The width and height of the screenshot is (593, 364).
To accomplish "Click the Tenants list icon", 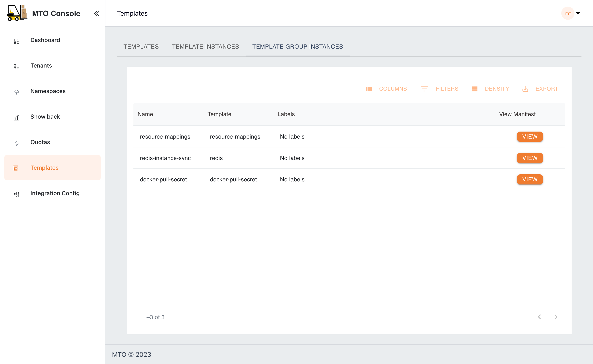I will [x=16, y=67].
